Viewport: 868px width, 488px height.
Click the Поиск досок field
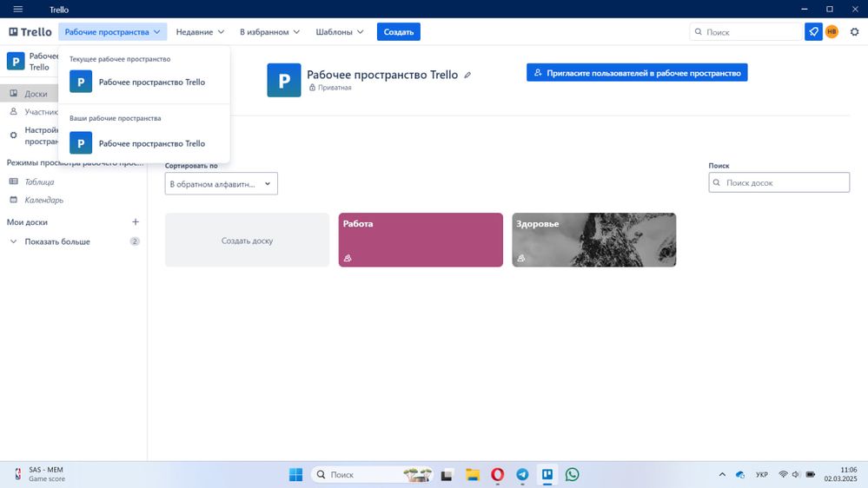[x=779, y=182]
